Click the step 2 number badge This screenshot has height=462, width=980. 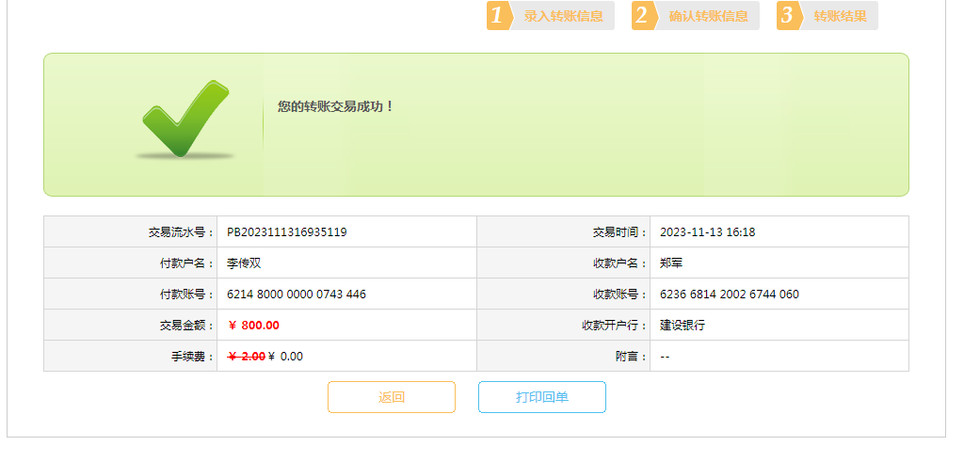pos(643,16)
